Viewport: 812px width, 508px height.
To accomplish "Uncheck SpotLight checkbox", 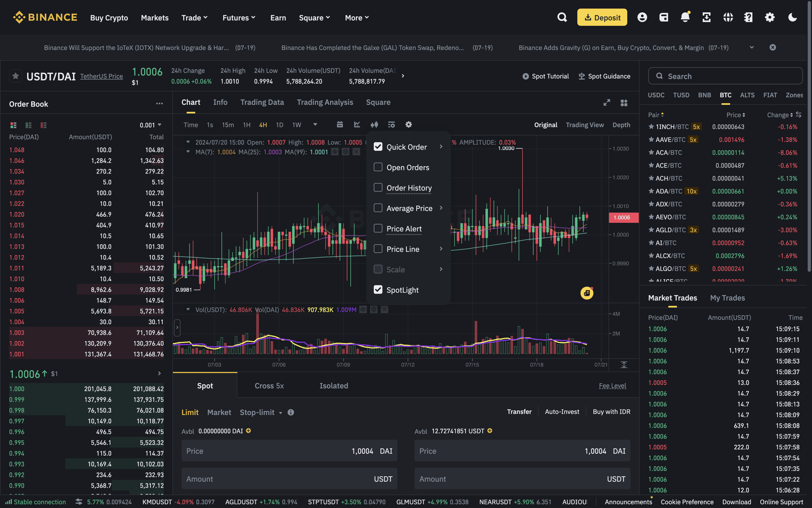I will (x=378, y=290).
